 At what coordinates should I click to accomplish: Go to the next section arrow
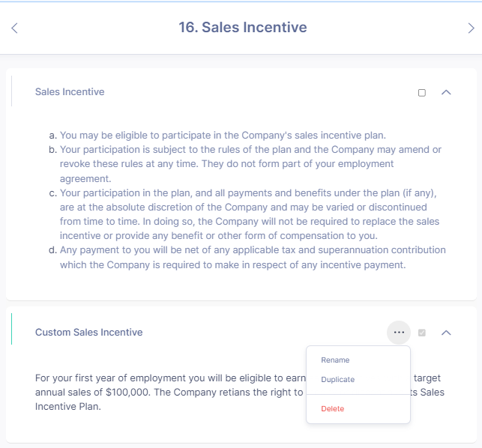coord(471,28)
